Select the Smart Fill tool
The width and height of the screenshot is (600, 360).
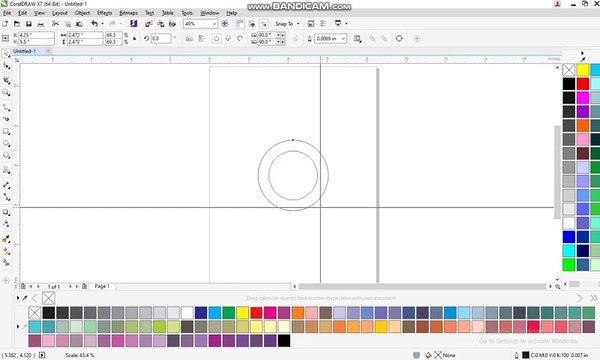6,263
